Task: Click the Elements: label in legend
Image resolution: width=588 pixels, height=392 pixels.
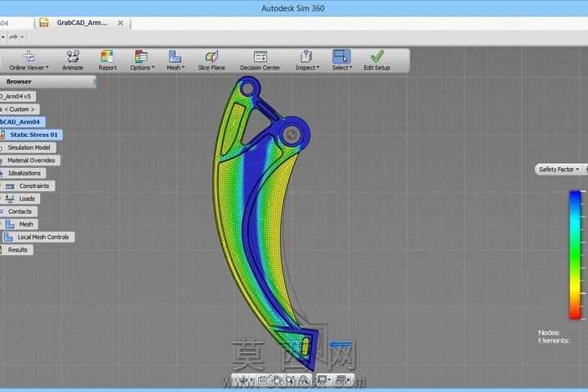Action: click(554, 341)
